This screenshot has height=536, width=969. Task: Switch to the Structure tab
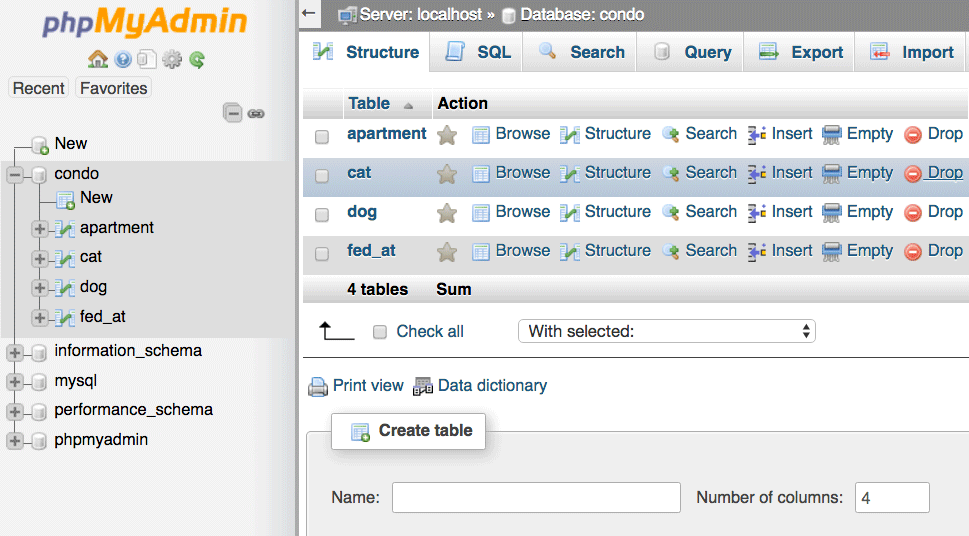click(x=366, y=53)
